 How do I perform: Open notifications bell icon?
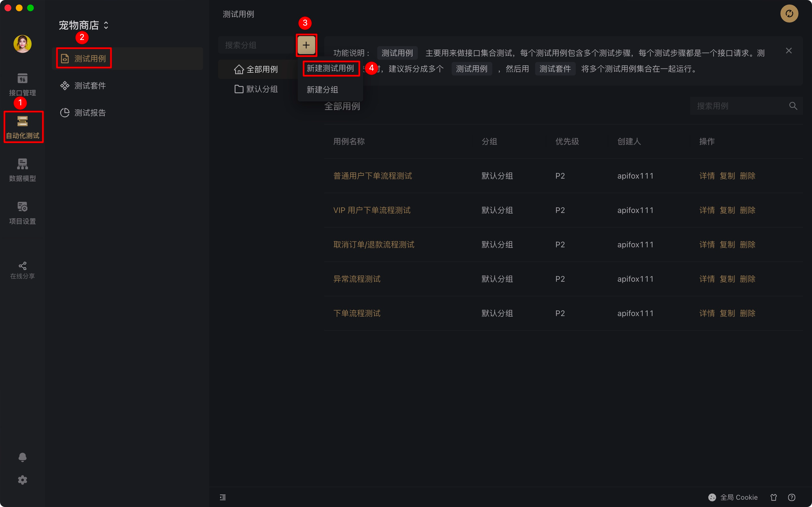pos(22,457)
